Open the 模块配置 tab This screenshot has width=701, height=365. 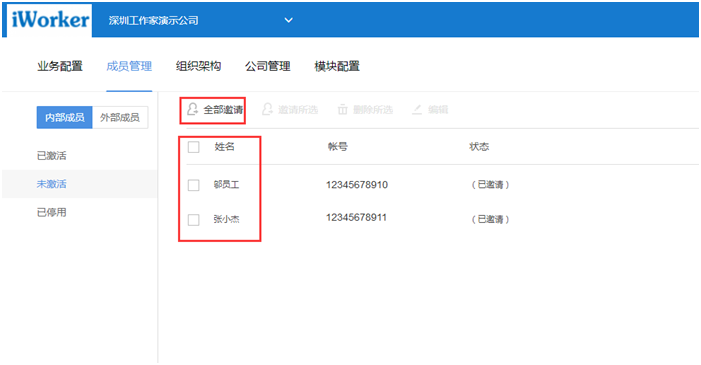(337, 66)
